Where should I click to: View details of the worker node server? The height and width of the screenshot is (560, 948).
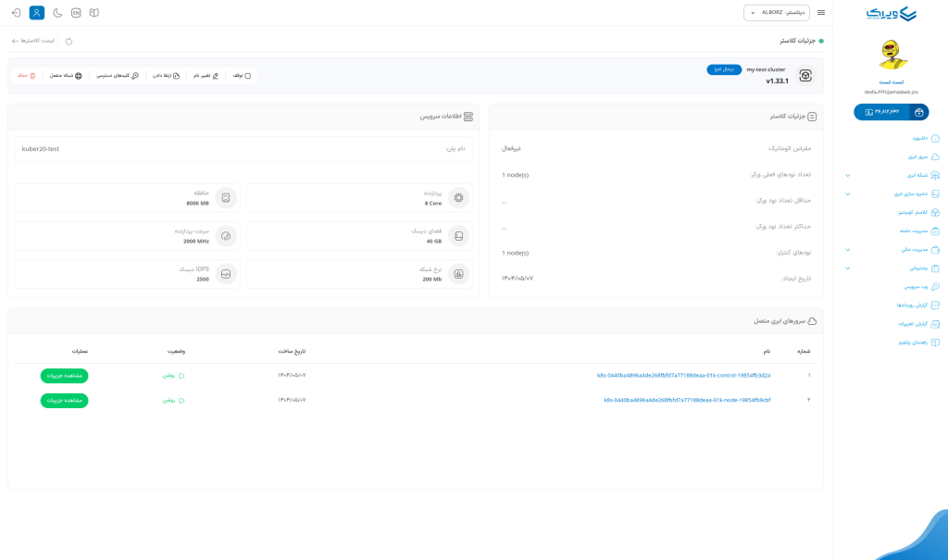[64, 401]
